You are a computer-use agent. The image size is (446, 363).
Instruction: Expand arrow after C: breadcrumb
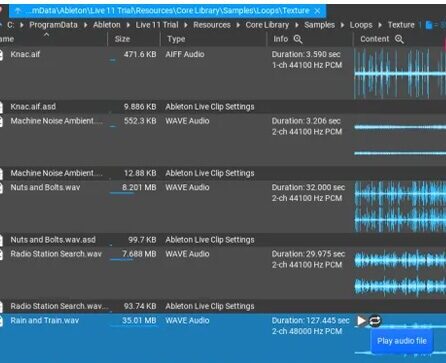coord(22,25)
